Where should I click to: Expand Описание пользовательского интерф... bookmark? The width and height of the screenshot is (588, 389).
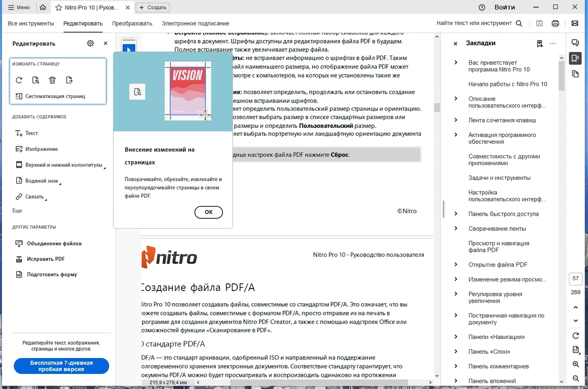[x=456, y=98]
